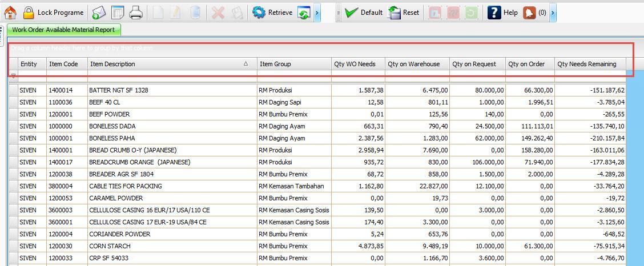The image size is (644, 266).
Task: Click the second greyed pink icon after Reset
Action: click(x=454, y=13)
